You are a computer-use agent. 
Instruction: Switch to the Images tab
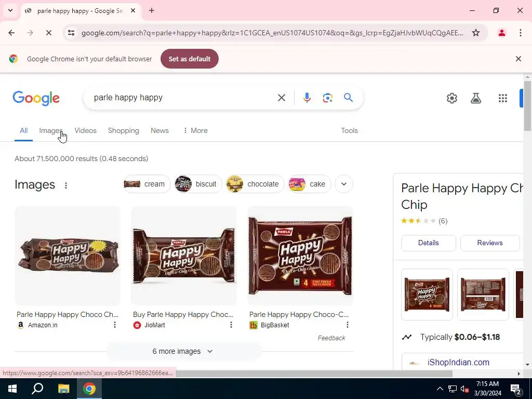[x=50, y=130]
